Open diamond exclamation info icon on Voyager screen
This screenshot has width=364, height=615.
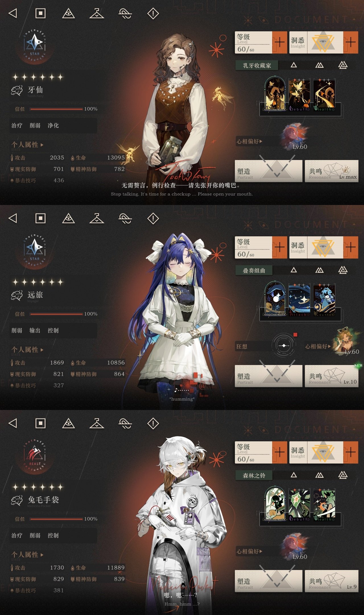pos(153,218)
